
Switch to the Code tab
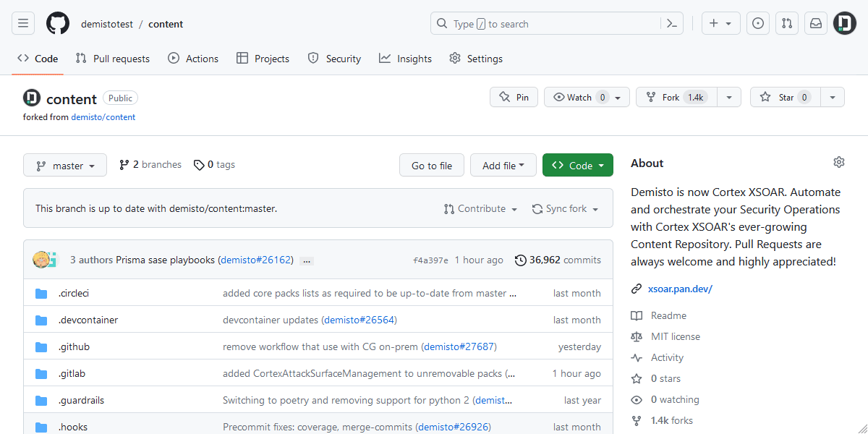click(38, 59)
